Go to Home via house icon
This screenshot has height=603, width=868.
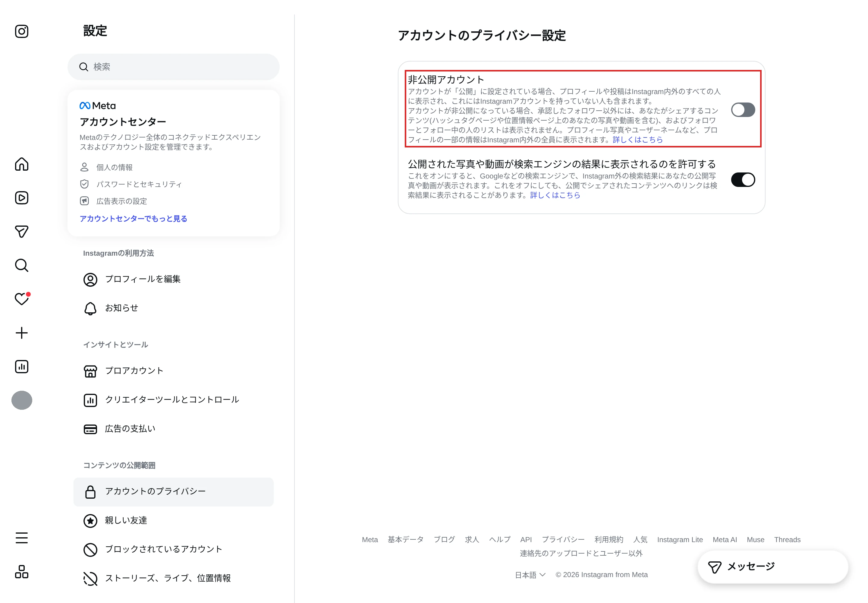click(x=21, y=164)
